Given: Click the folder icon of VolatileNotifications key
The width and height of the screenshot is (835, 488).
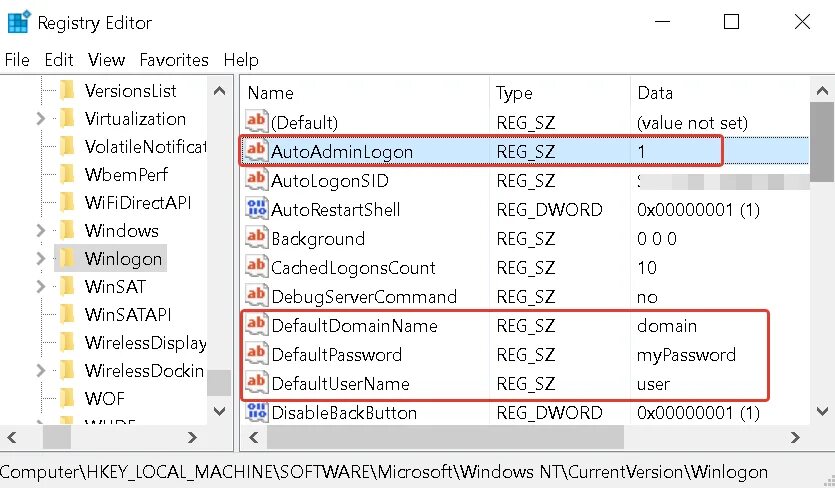Looking at the screenshot, I should (67, 146).
